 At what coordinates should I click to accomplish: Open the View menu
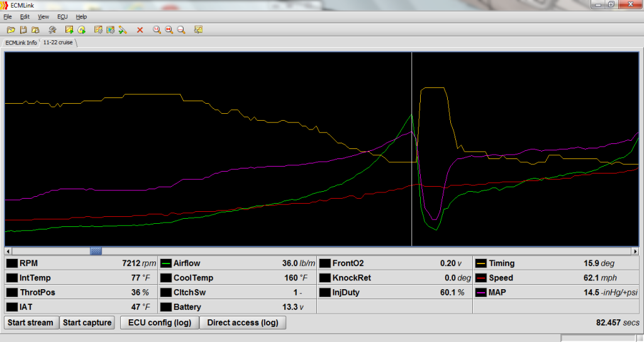click(43, 17)
